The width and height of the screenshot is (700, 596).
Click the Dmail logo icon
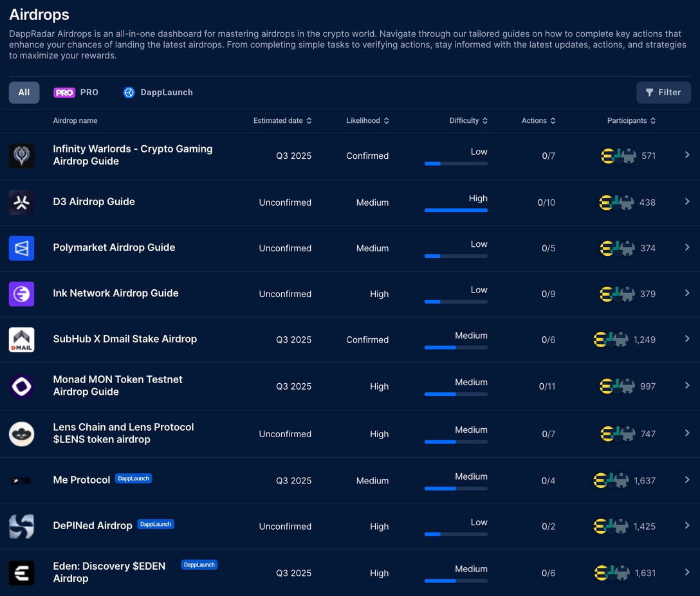click(22, 339)
